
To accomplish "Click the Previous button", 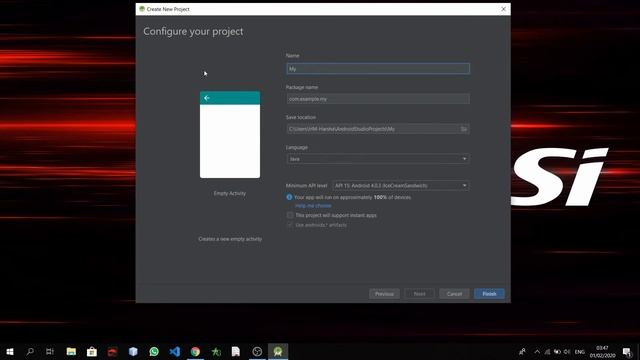I will 384,294.
